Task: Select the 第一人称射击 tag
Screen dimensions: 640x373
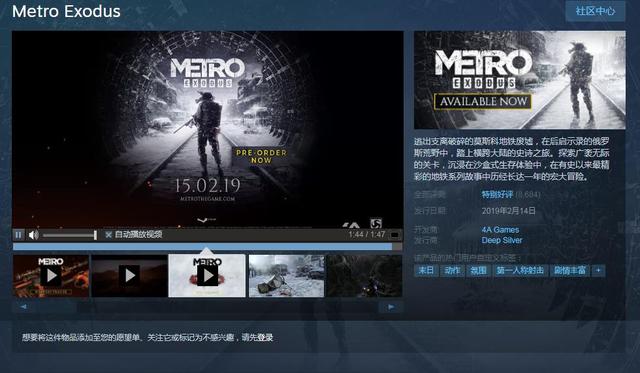Action: point(520,271)
